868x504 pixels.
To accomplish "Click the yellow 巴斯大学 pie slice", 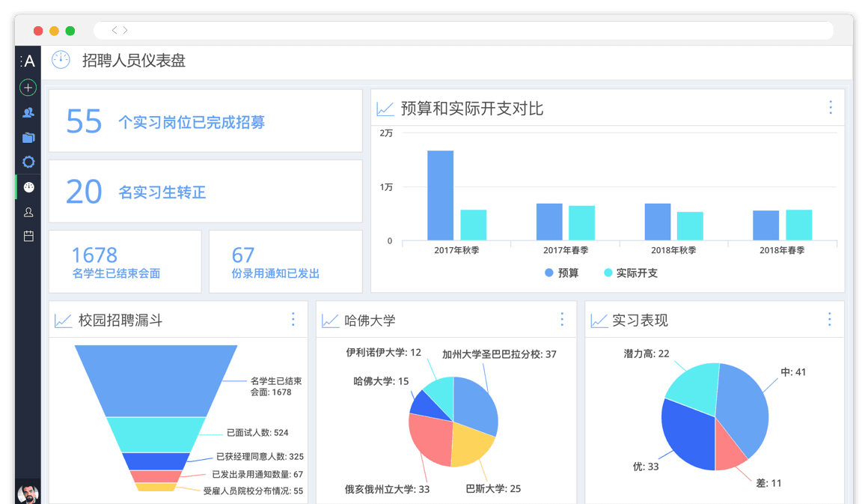I will (x=471, y=444).
